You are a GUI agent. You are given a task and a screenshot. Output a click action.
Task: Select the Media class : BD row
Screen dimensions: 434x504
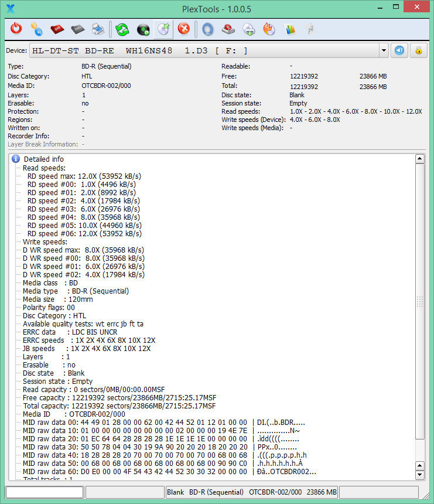pyautogui.click(x=50, y=283)
